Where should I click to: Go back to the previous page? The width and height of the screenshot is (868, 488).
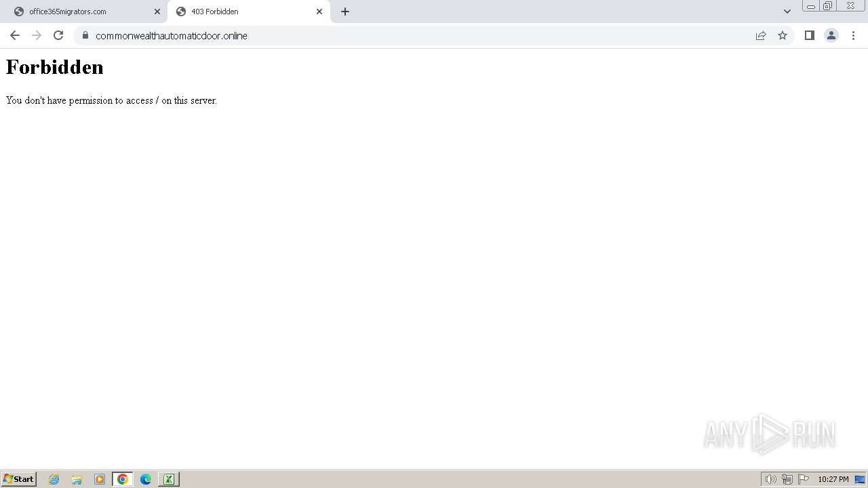pyautogui.click(x=15, y=35)
